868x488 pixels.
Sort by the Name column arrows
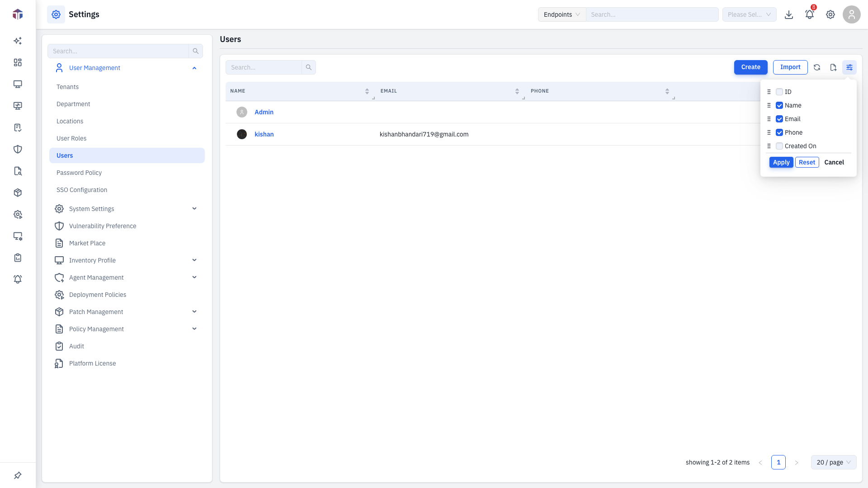click(x=367, y=91)
